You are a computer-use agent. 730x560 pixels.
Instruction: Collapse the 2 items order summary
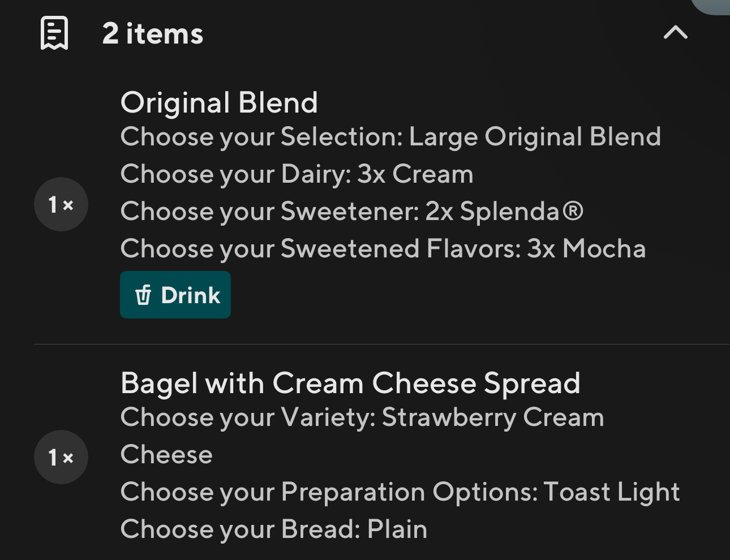(x=675, y=33)
